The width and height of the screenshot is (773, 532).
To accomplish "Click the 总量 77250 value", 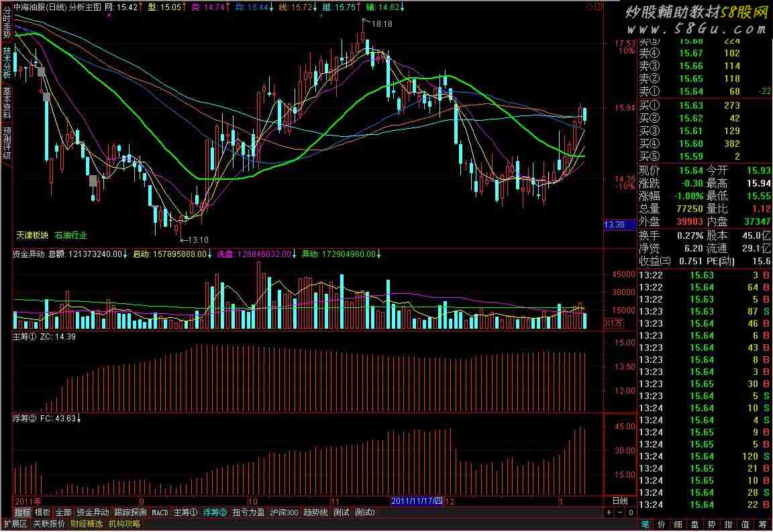I will pos(689,209).
